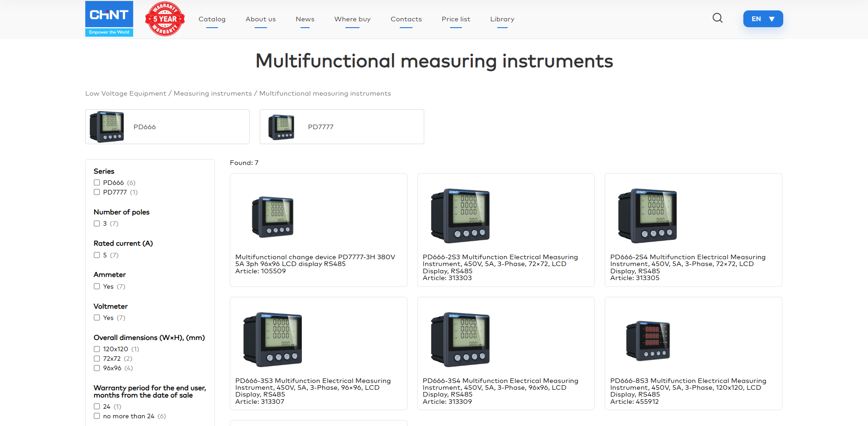Click the text "Article: 313307"
This screenshot has height=426, width=868.
click(260, 402)
